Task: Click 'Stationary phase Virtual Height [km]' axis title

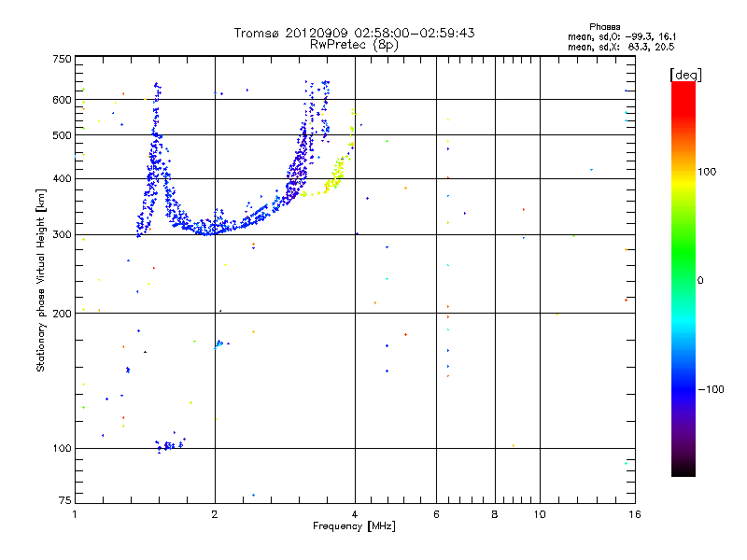Action: coord(41,280)
